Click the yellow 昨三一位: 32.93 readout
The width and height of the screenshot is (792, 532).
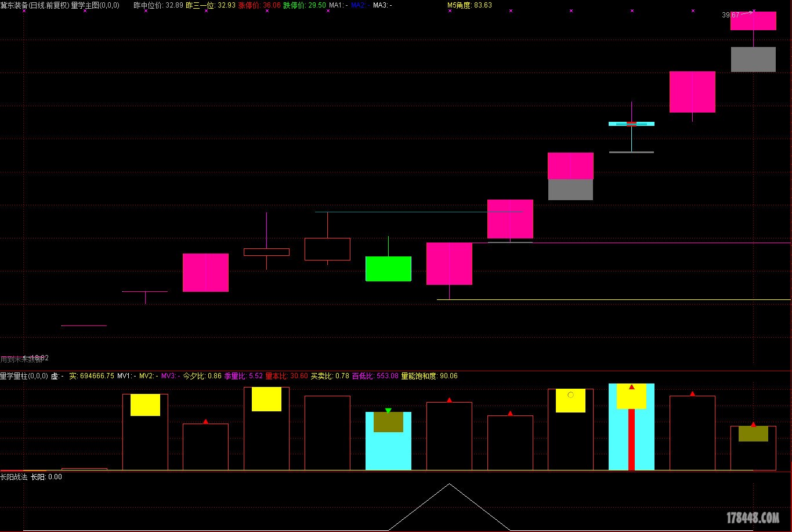(x=211, y=5)
